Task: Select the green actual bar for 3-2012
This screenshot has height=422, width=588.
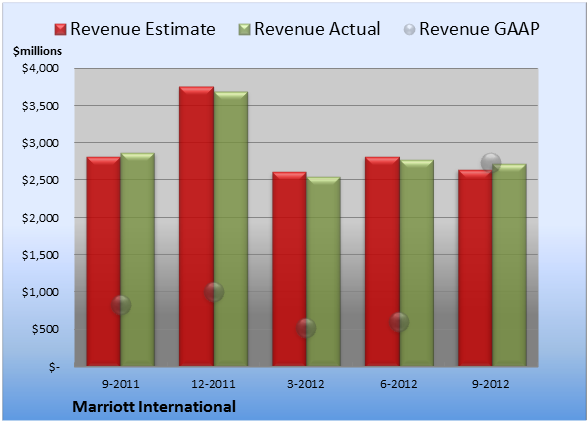Action: [x=323, y=272]
